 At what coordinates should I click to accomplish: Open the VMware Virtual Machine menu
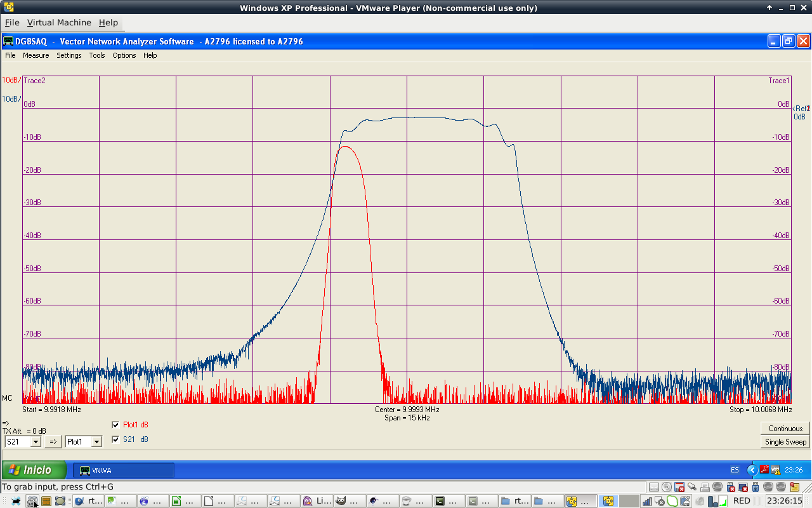click(59, 22)
